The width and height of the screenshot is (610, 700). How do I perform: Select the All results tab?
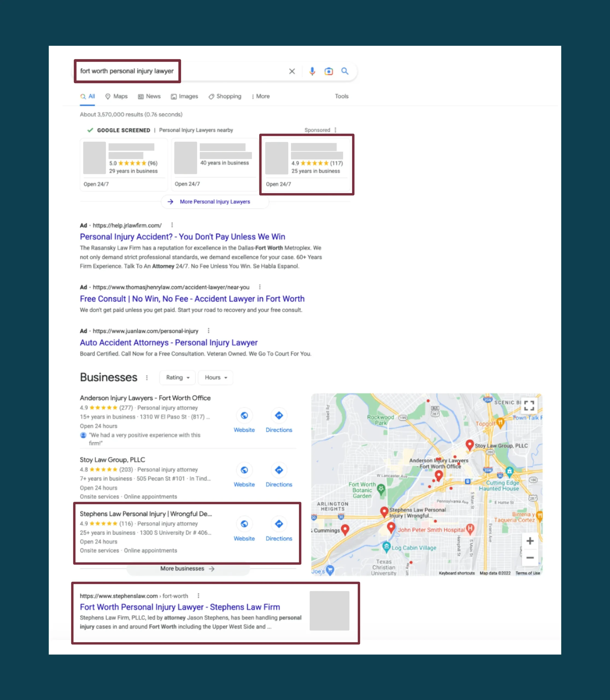click(x=88, y=96)
